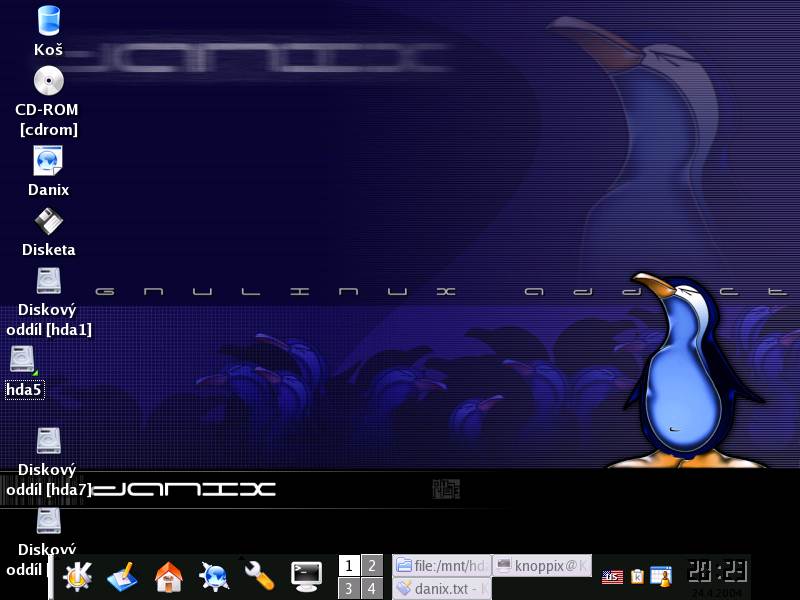Viewport: 800px width, 600px height.
Task: Click the US flag keyboard layout indicator
Action: (612, 577)
